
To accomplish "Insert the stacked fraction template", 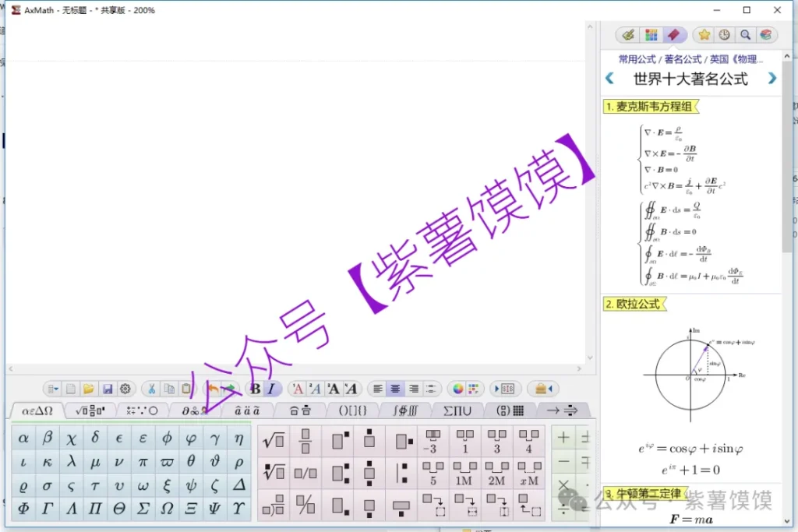I will (x=305, y=441).
